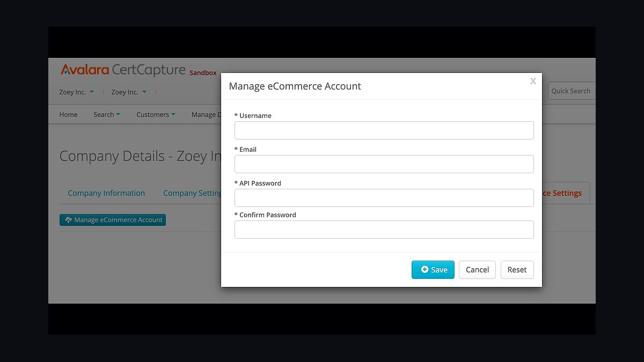Open the Search menu dropdown
The height and width of the screenshot is (362, 644).
(x=107, y=115)
